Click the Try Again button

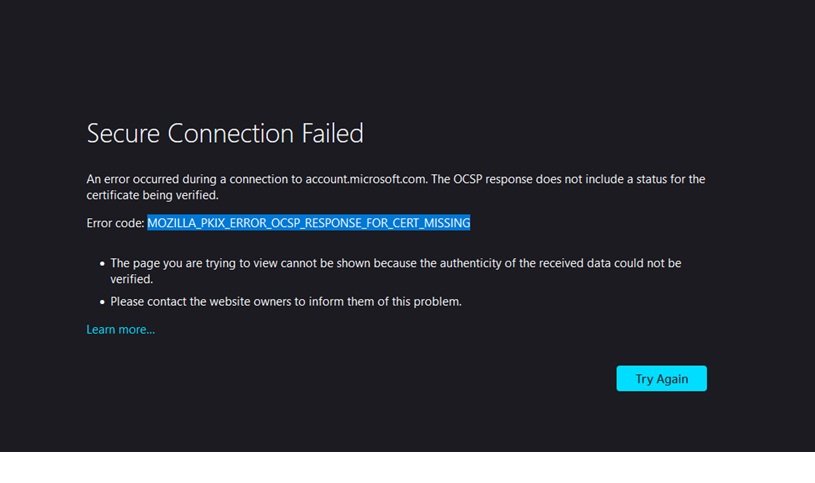pyautogui.click(x=661, y=379)
